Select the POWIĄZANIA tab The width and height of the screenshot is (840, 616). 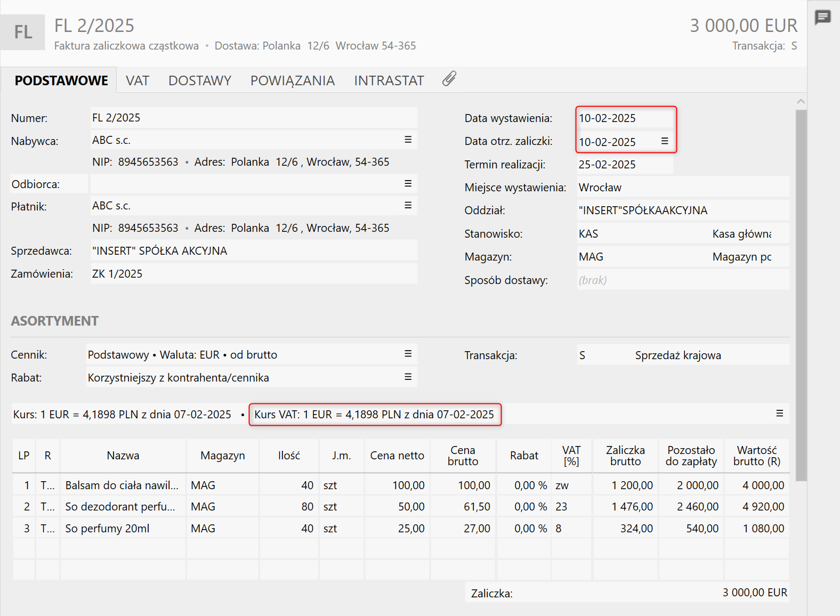[x=293, y=80]
